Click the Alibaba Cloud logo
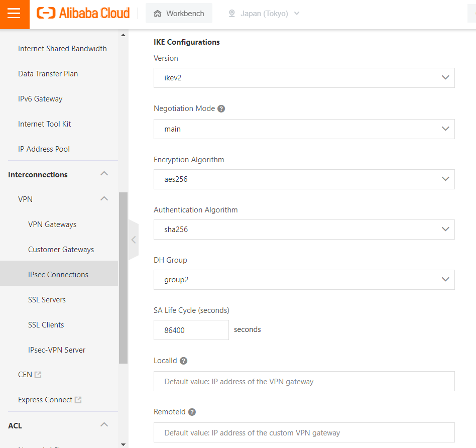The image size is (476, 448). (x=83, y=14)
